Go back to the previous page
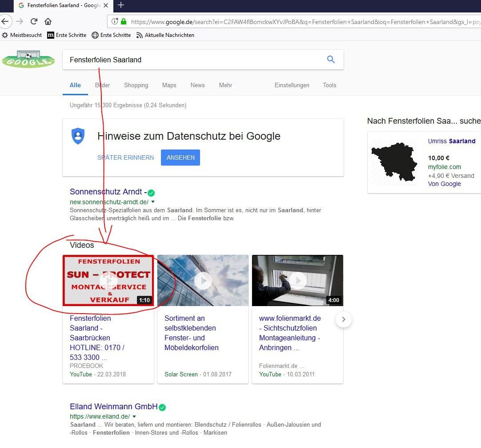The image size is (481, 448). (x=5, y=21)
